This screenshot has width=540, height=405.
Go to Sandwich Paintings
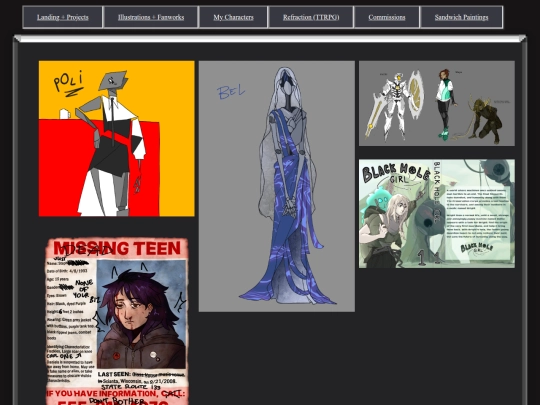point(461,17)
